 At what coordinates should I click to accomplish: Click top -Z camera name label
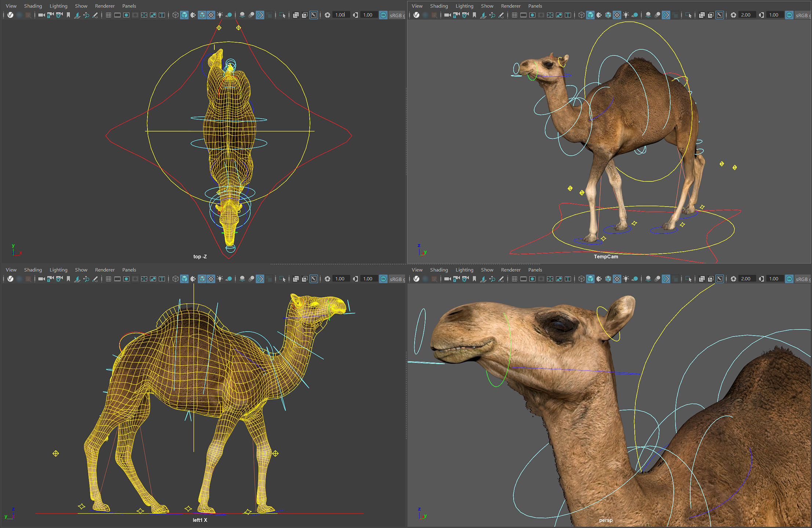[x=200, y=257]
